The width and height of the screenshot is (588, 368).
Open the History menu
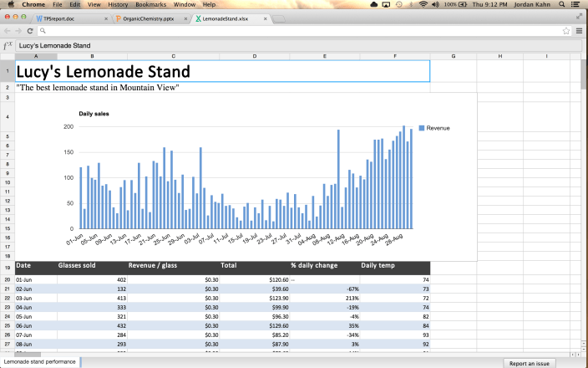(118, 4)
